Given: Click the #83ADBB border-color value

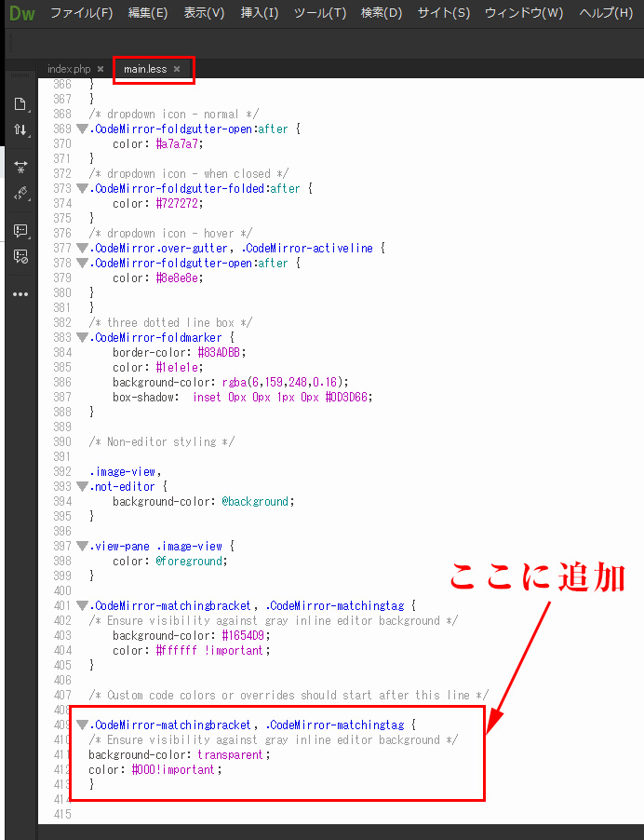Looking at the screenshot, I should (x=219, y=353).
